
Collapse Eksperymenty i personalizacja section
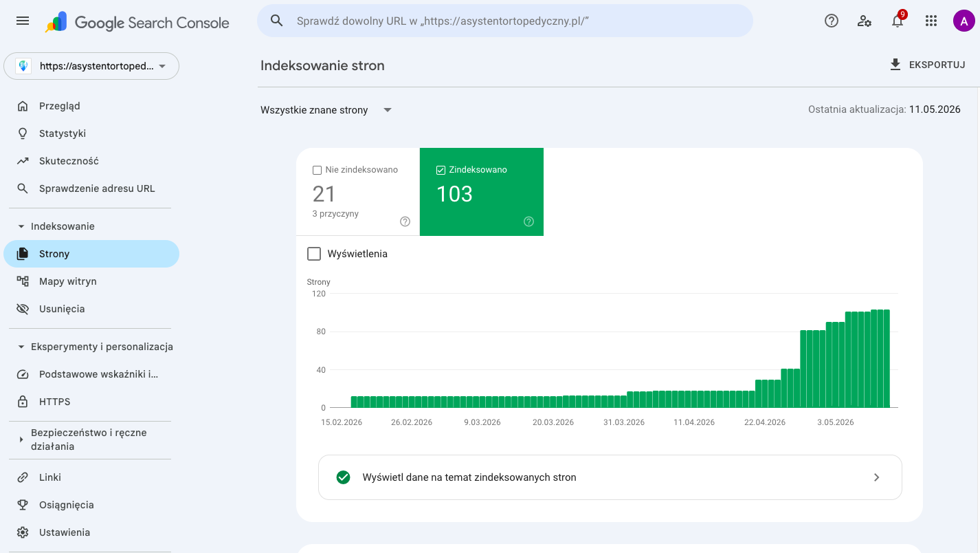pyautogui.click(x=21, y=347)
